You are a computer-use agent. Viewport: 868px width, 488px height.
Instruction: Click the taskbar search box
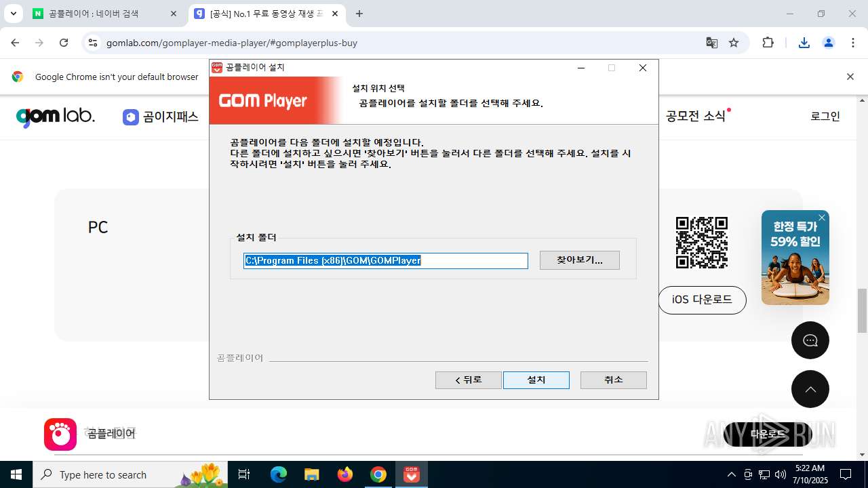pos(130,474)
